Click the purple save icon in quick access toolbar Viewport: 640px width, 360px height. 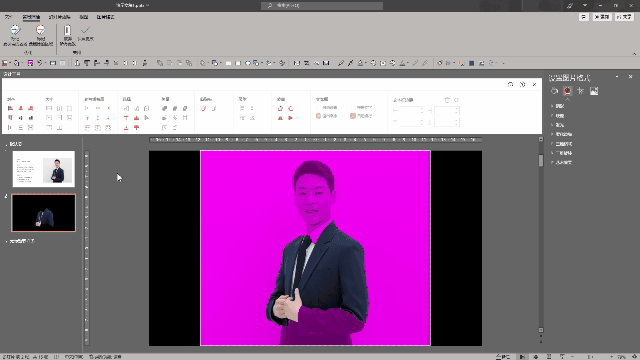point(30,63)
